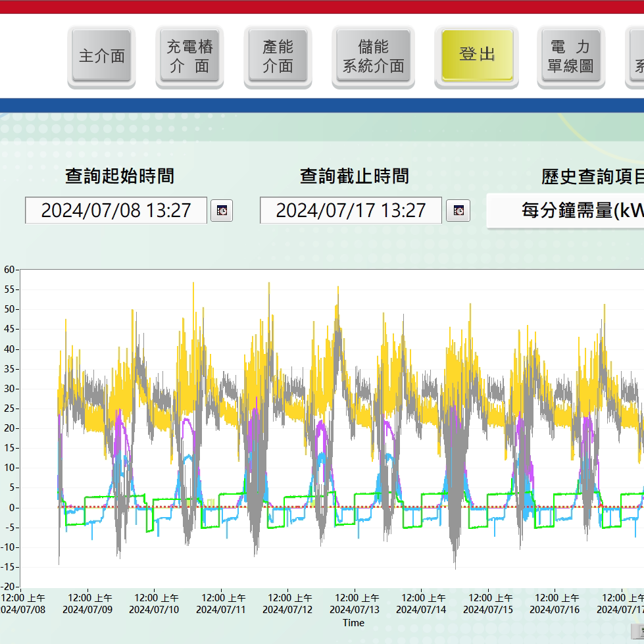Image resolution: width=644 pixels, height=644 pixels.
Task: Open the 電力單線圖 diagram page
Action: click(x=570, y=56)
